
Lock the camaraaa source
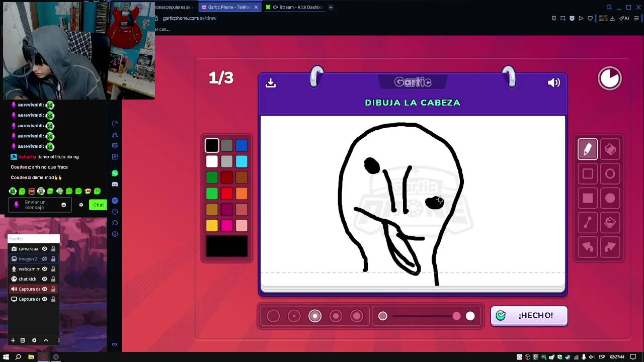[53, 249]
